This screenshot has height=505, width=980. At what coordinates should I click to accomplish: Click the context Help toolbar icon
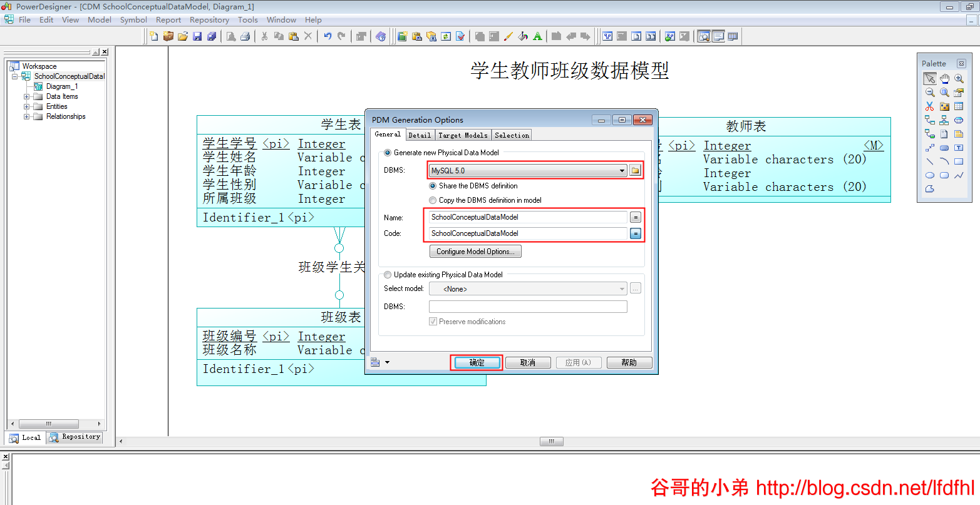pyautogui.click(x=381, y=36)
